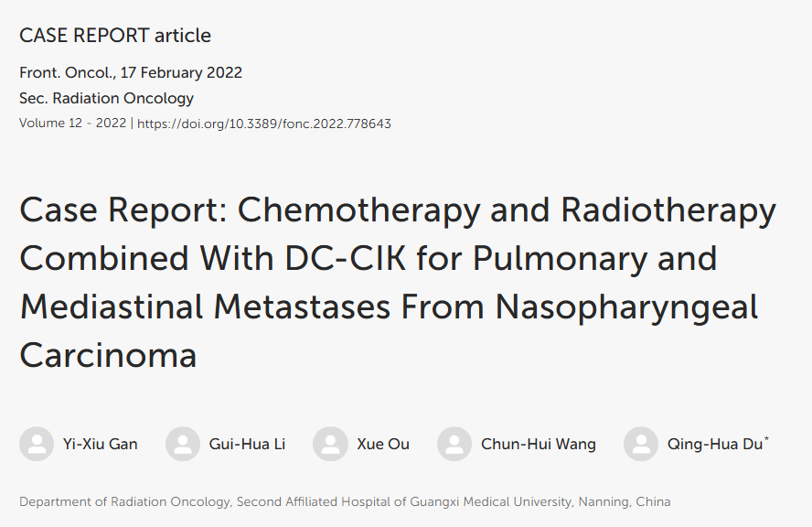Open author name Chun-Hui Wang
The image size is (812, 527).
538,445
